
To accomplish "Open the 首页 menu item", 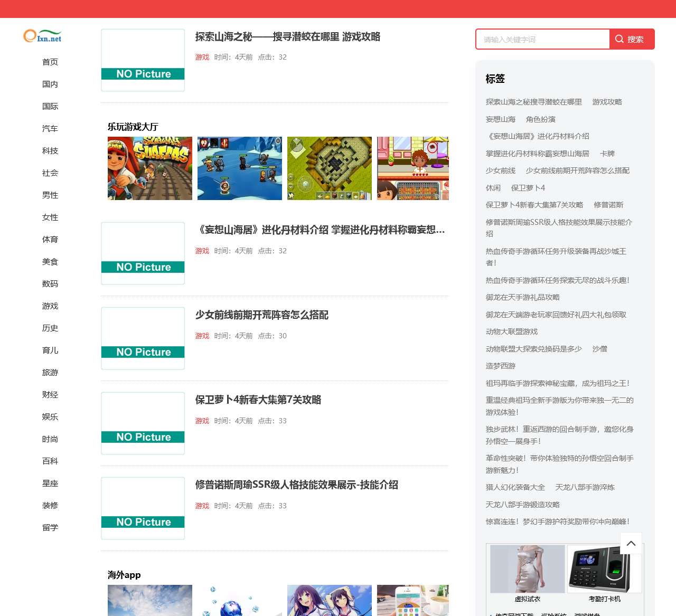I will tap(50, 62).
